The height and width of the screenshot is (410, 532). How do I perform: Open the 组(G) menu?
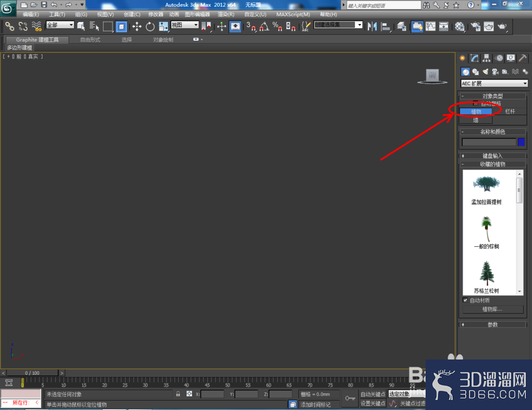point(81,14)
